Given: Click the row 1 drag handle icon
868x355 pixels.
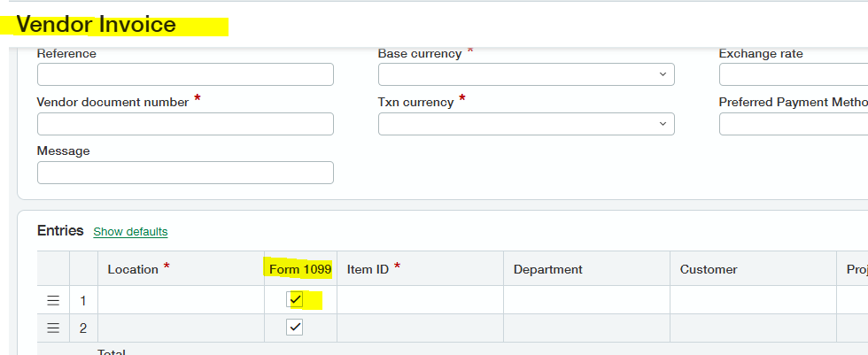Looking at the screenshot, I should tap(53, 300).
